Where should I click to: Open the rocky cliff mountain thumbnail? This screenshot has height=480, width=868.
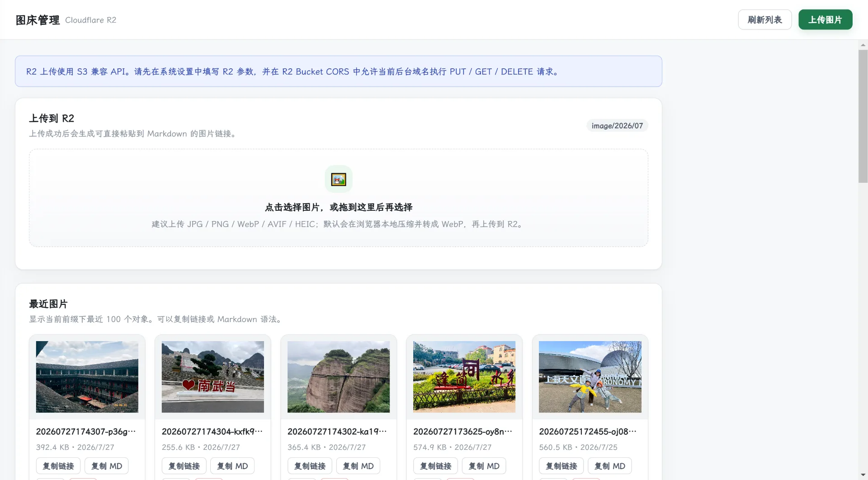pyautogui.click(x=339, y=377)
